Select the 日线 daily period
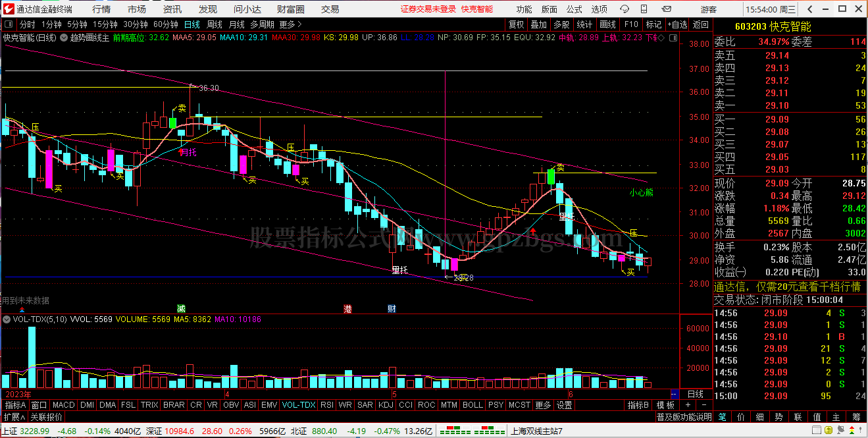This screenshot has height=438, width=868. point(192,24)
